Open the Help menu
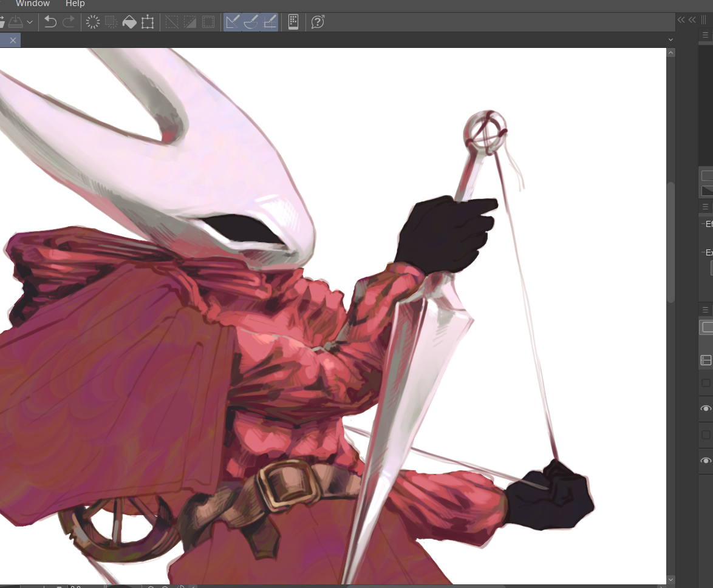The image size is (713, 588). (x=75, y=4)
